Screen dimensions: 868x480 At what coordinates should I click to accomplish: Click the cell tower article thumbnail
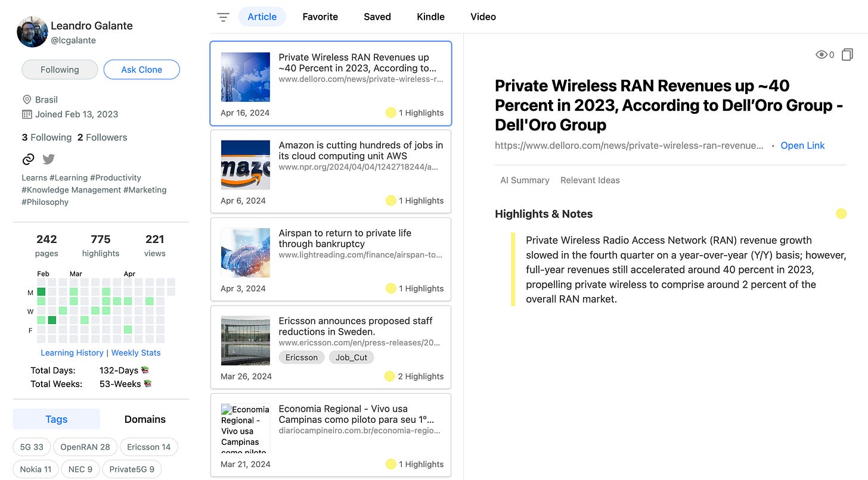click(x=246, y=77)
